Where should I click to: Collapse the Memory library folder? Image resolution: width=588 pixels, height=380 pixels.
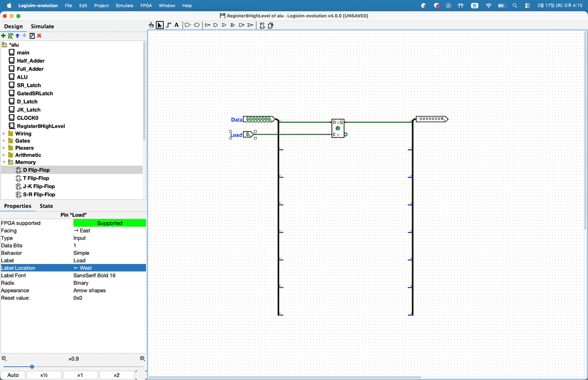click(4, 162)
